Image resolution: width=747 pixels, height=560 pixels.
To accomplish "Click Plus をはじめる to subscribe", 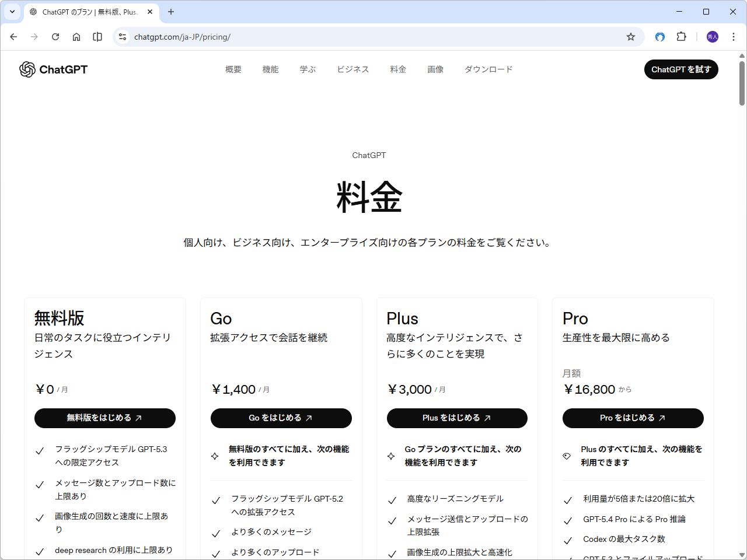I will [457, 418].
